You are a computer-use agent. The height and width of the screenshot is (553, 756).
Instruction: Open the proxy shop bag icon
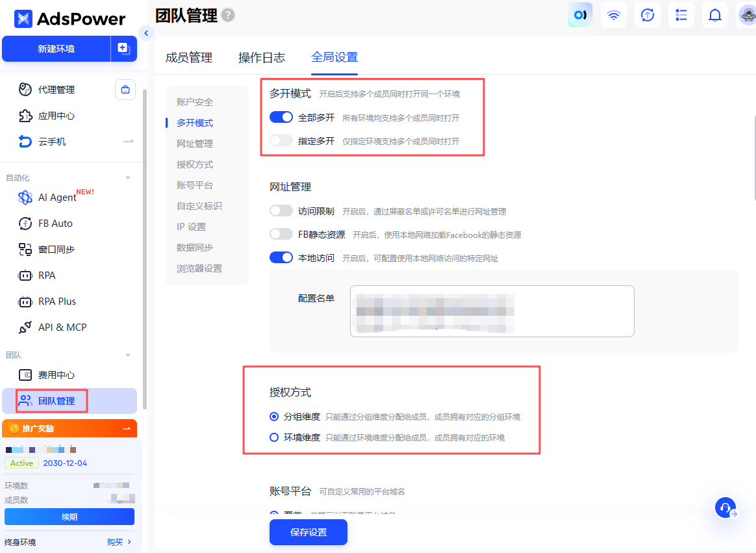[125, 90]
